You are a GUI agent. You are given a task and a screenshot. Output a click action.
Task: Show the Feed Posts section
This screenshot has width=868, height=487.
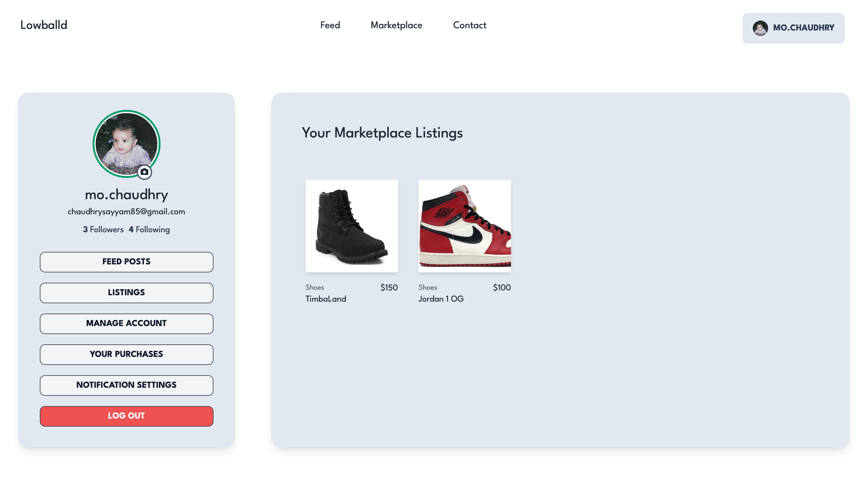(x=126, y=262)
